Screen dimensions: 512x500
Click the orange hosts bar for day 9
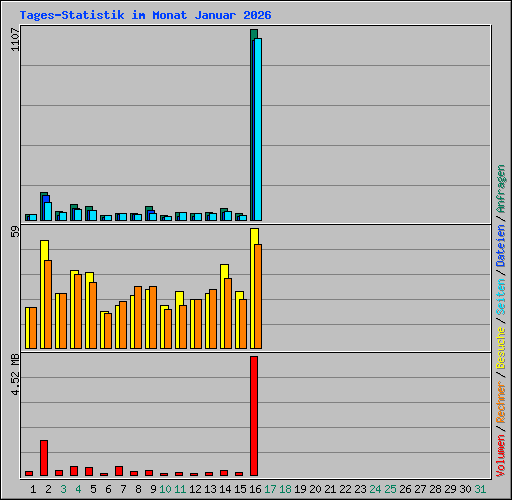click(x=153, y=317)
